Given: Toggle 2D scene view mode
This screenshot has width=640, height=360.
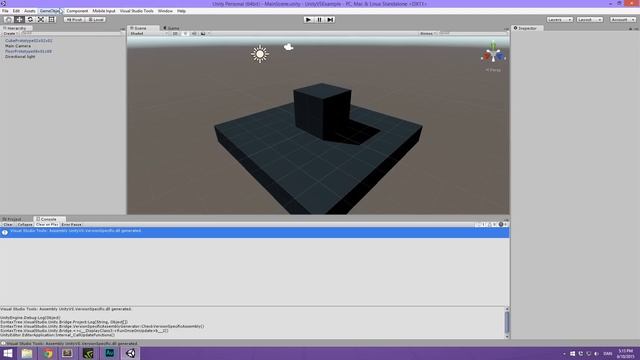Looking at the screenshot, I should 175,33.
